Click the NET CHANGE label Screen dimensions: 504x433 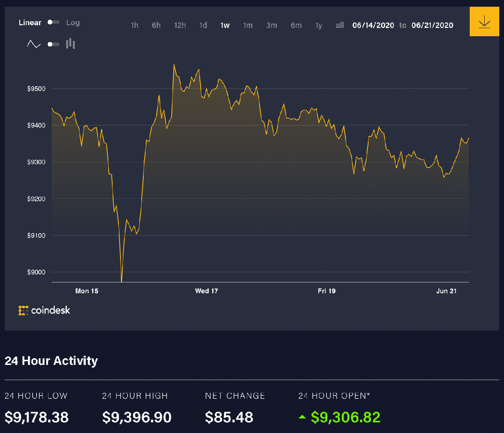(235, 396)
